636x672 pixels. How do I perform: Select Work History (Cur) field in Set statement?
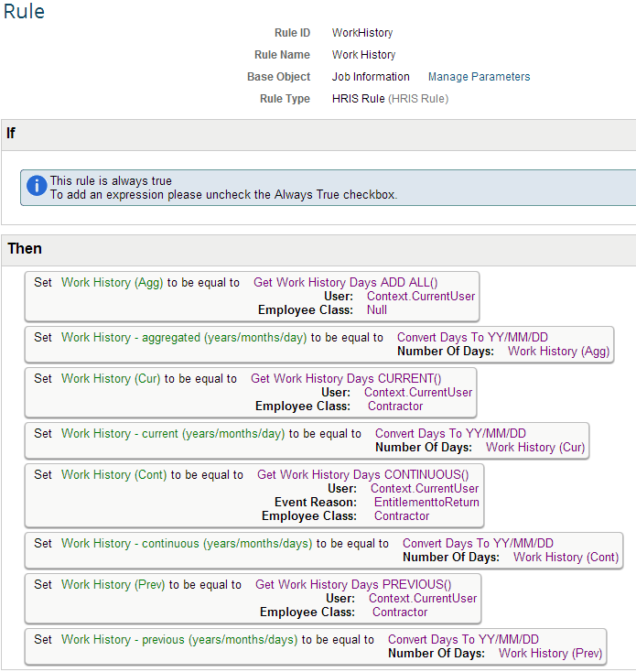[x=111, y=378]
